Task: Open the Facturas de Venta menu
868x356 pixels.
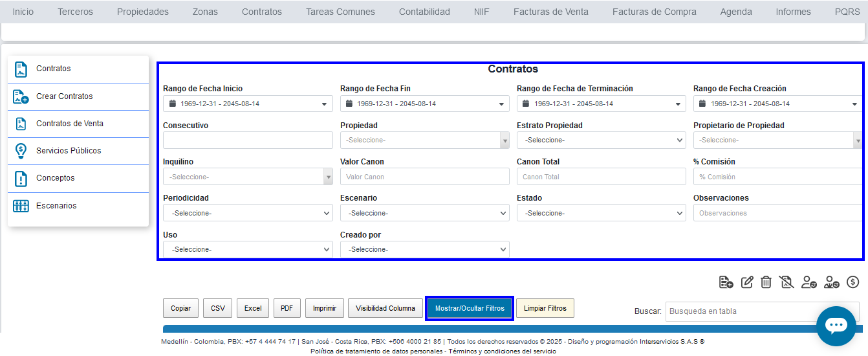Action: pos(550,12)
